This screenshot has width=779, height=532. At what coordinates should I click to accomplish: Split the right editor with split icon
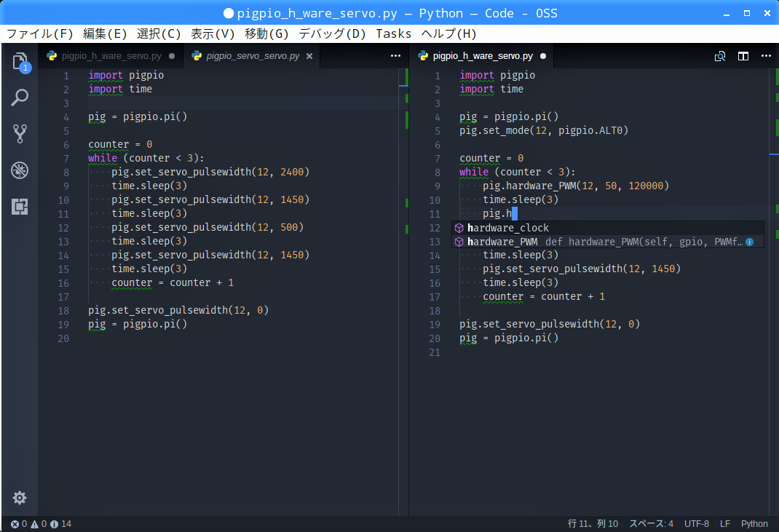pos(743,56)
